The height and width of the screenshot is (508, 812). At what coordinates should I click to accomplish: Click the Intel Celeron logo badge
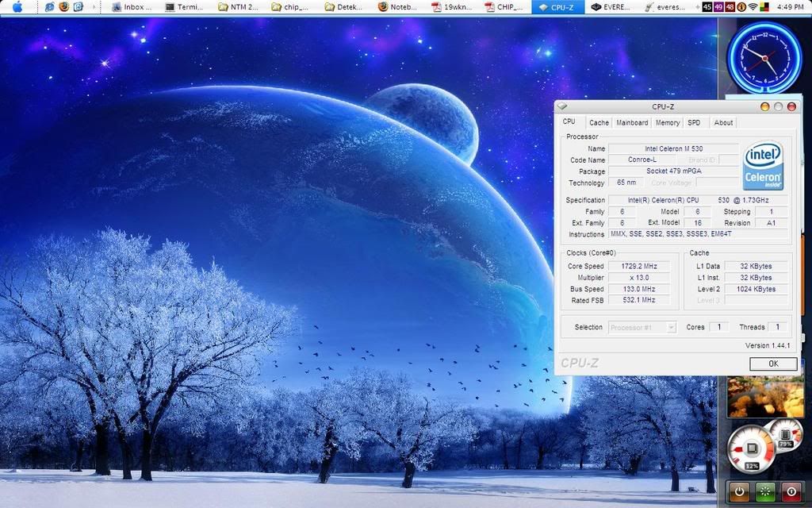[763, 167]
